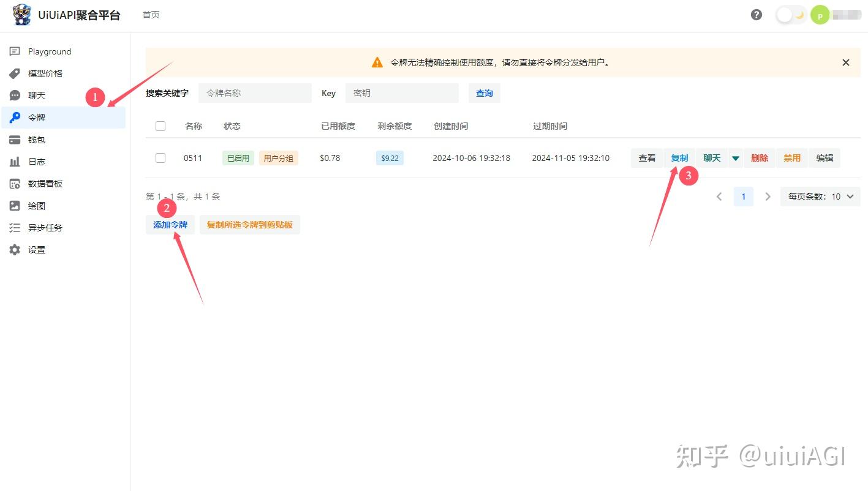The height and width of the screenshot is (491, 868).
Task: Click 查看 for token 0511
Action: (647, 158)
